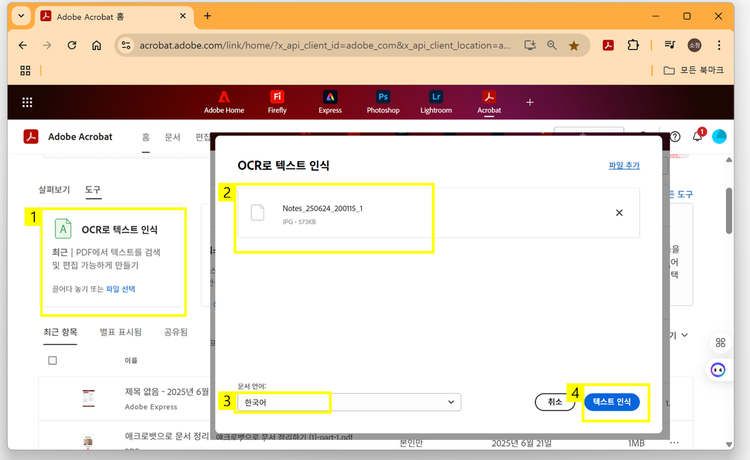Go back to previous page
Screen dimensions: 750x460
click(22, 45)
